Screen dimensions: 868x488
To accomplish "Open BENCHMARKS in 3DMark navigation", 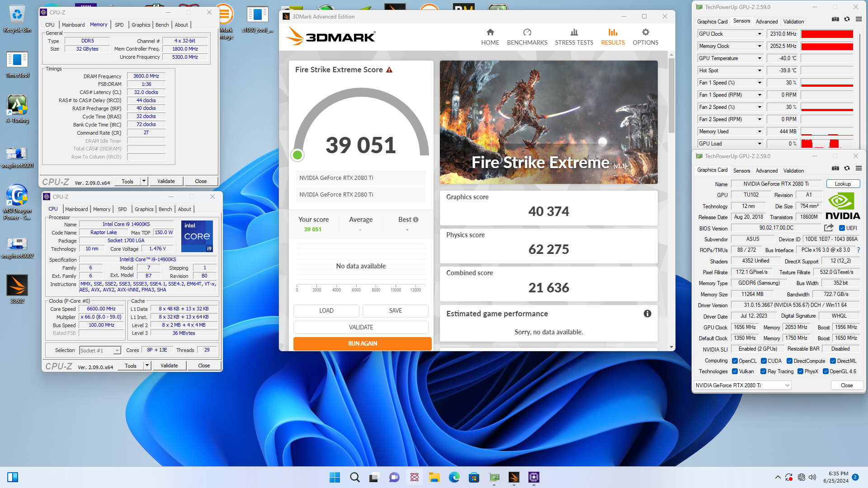I will [x=527, y=37].
